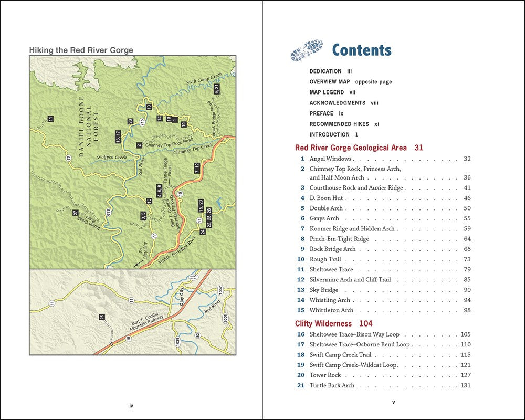
Task: Open RECOMMENDED HIKES entry
Action: [x=344, y=124]
